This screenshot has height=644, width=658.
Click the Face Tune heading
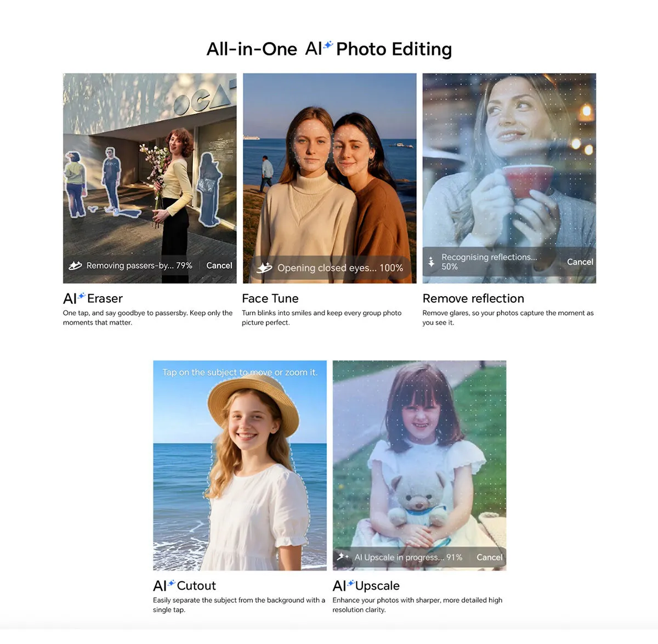point(270,298)
